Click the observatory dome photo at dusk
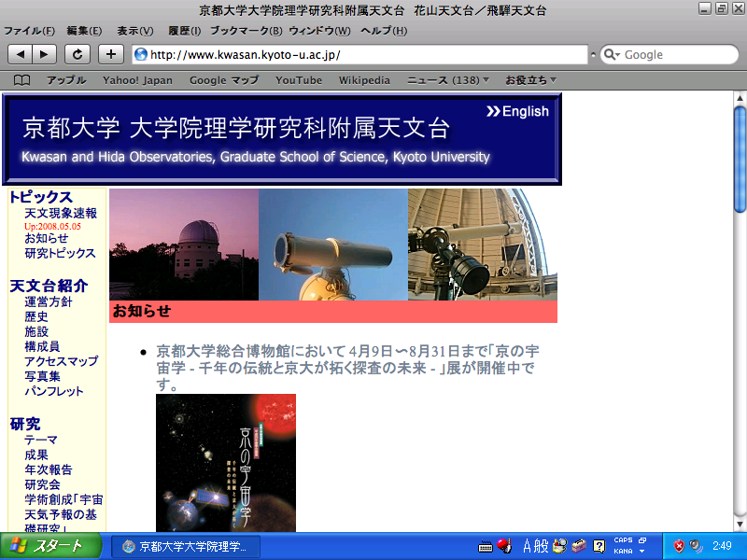747x560 pixels. [184, 245]
